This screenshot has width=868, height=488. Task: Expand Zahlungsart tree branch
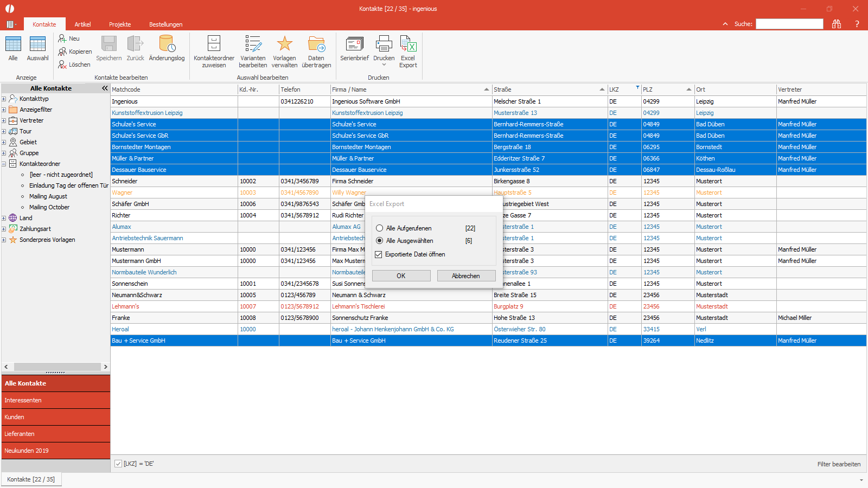coord(4,229)
